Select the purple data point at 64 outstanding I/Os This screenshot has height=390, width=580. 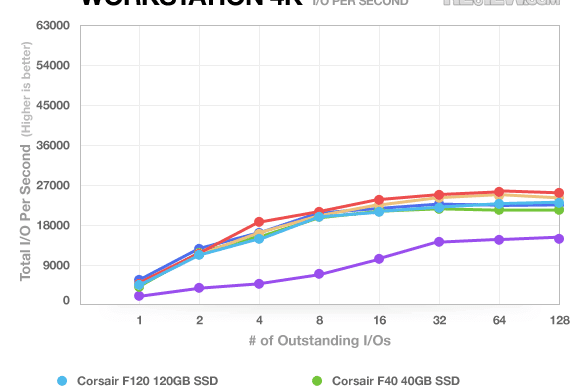(x=499, y=240)
